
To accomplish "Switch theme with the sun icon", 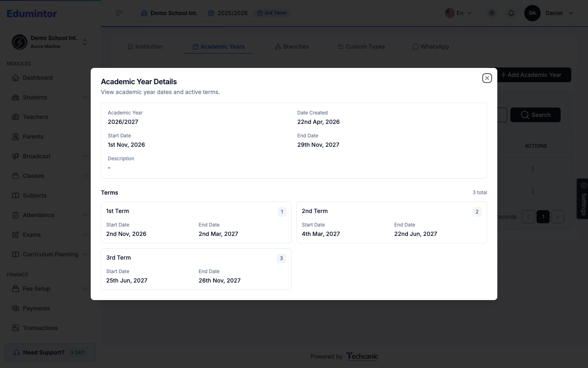I will (492, 13).
